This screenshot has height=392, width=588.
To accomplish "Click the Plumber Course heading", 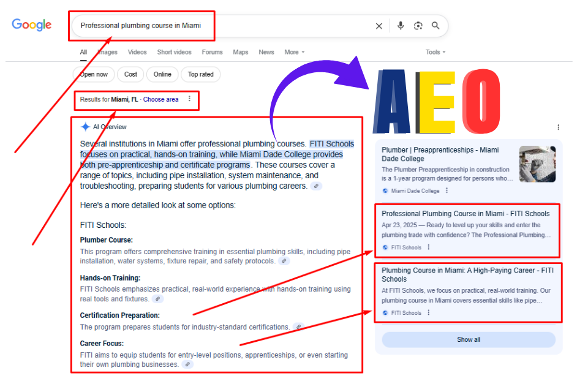I will coord(106,240).
